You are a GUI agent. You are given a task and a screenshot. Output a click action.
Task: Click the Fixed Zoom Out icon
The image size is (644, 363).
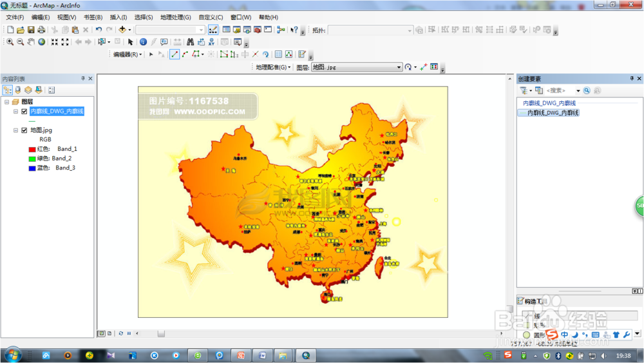point(65,42)
